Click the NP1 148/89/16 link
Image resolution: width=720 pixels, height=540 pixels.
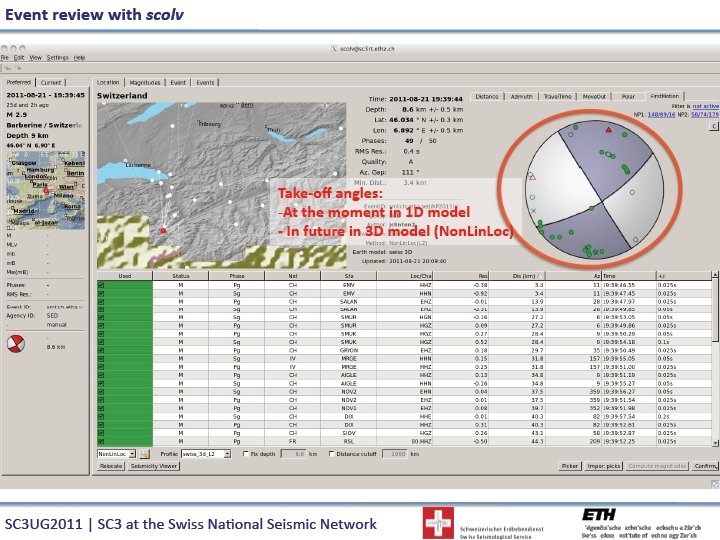661,114
